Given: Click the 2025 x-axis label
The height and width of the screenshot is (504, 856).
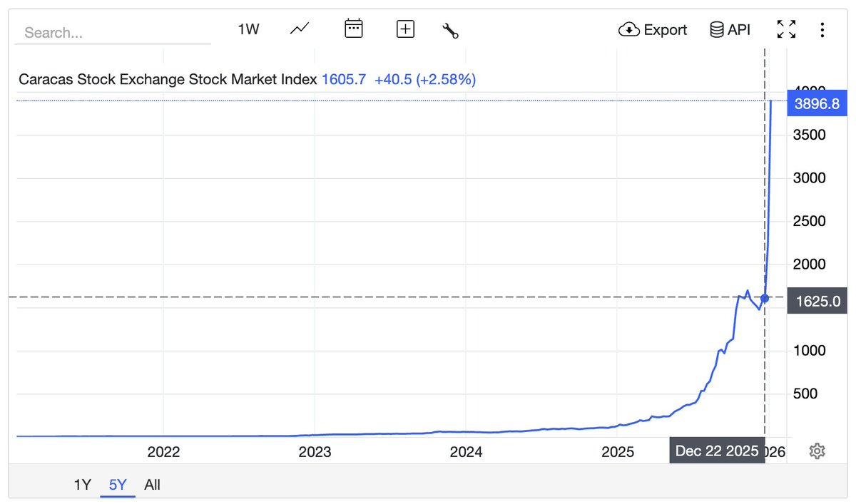Looking at the screenshot, I should coord(618,451).
